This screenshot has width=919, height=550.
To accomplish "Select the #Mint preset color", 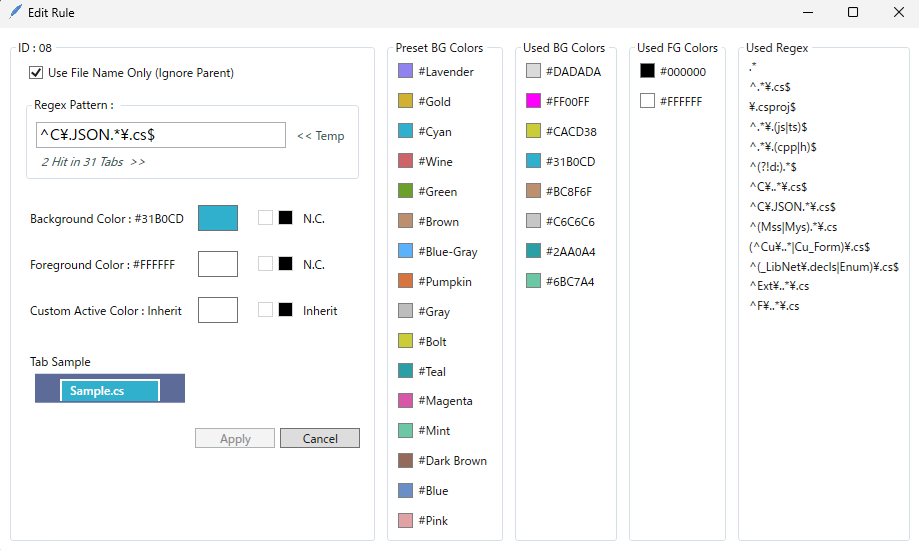I will pyautogui.click(x=424, y=430).
